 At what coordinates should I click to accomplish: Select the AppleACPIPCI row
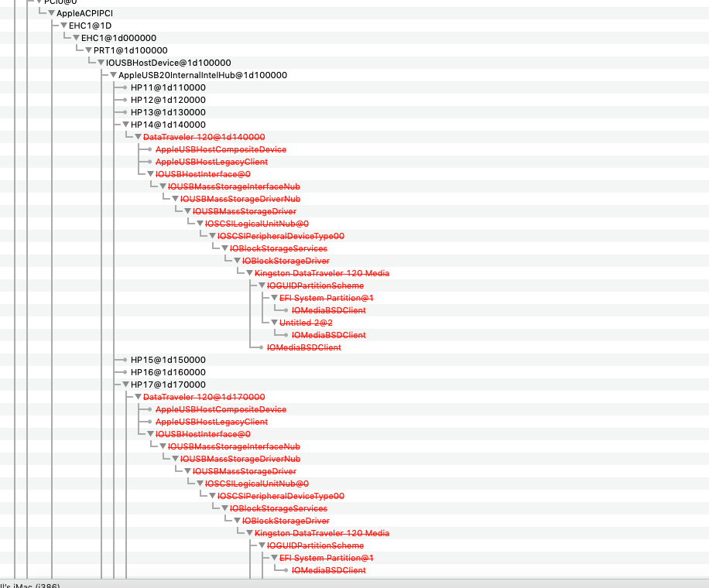[x=84, y=14]
